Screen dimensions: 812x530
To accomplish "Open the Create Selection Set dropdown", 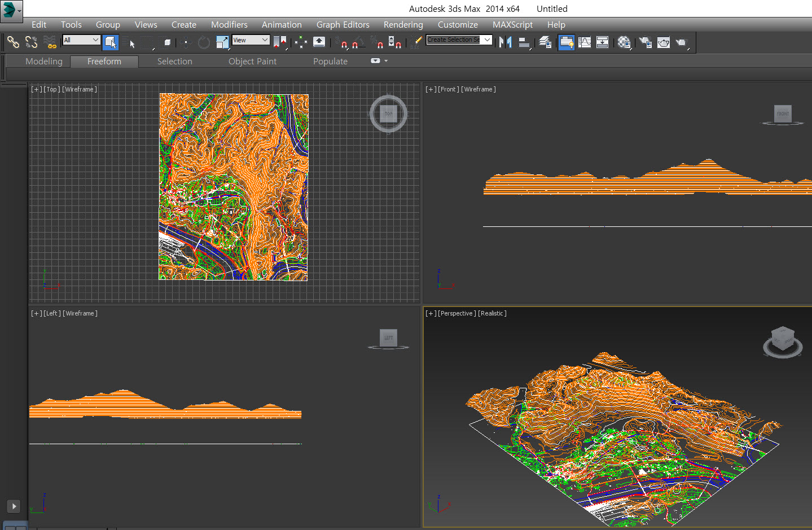I will click(x=487, y=40).
